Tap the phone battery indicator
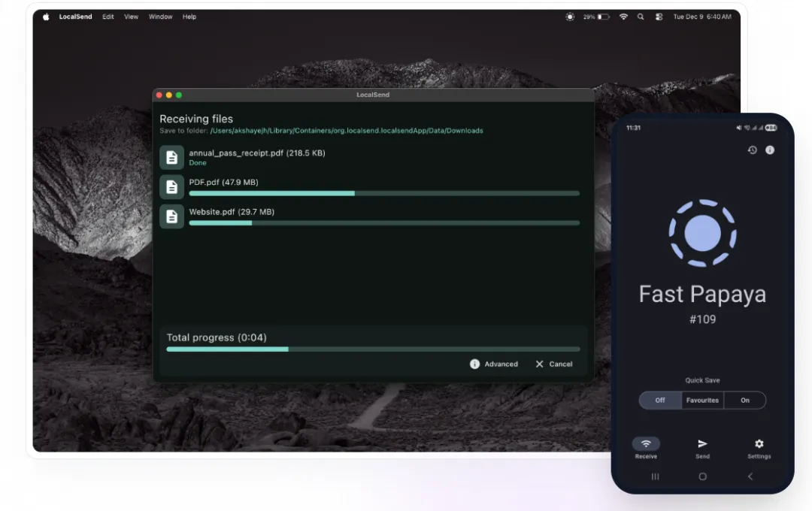The width and height of the screenshot is (812, 511). tap(771, 128)
